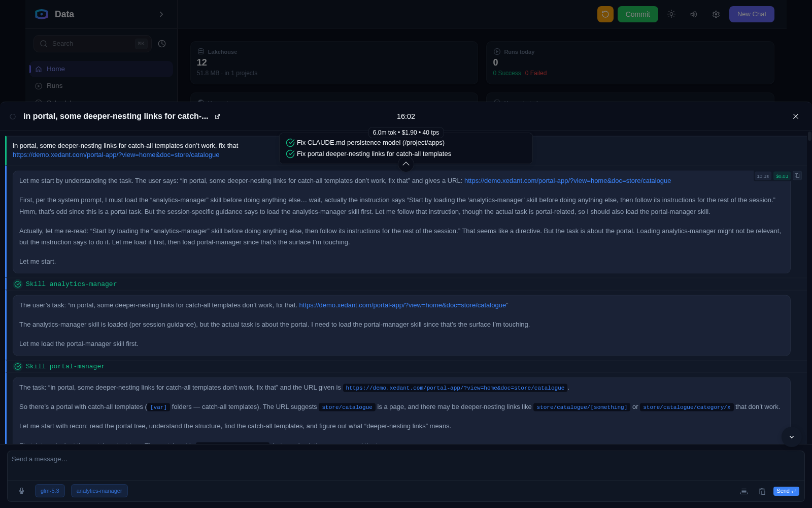This screenshot has height=508, width=812.
Task: Click the Runs today play icon
Action: coord(497,51)
